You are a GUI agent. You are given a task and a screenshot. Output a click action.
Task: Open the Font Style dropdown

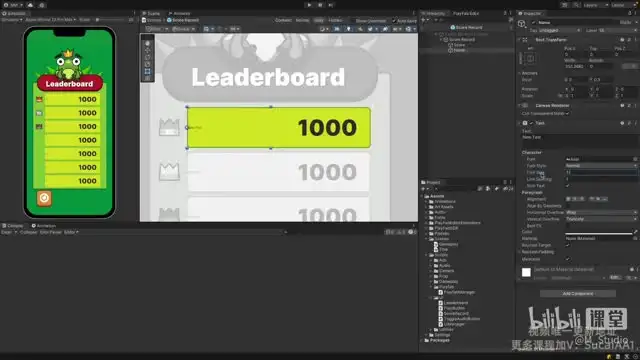click(601, 166)
